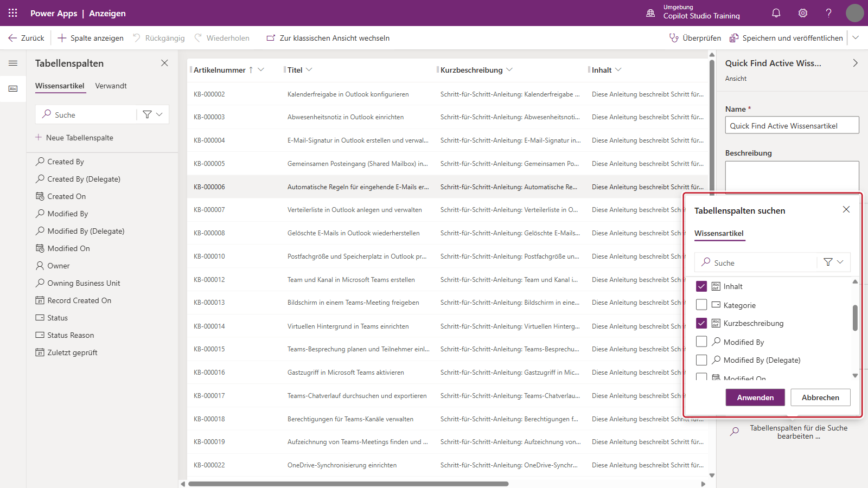Open the notifications bell
The image size is (868, 488).
click(776, 13)
